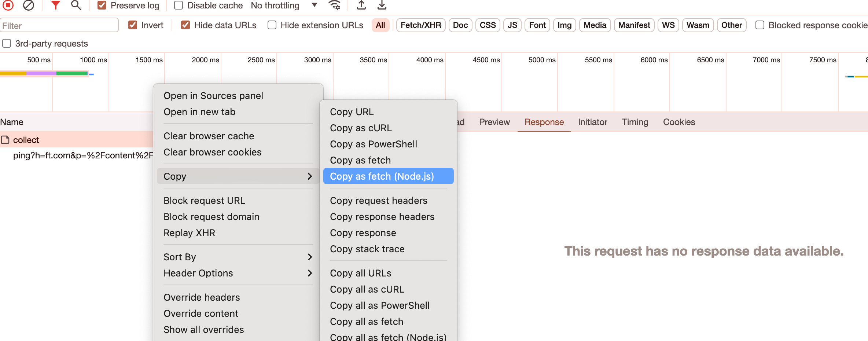The width and height of the screenshot is (868, 341).
Task: Select Clear browser cookies
Action: (238, 152)
